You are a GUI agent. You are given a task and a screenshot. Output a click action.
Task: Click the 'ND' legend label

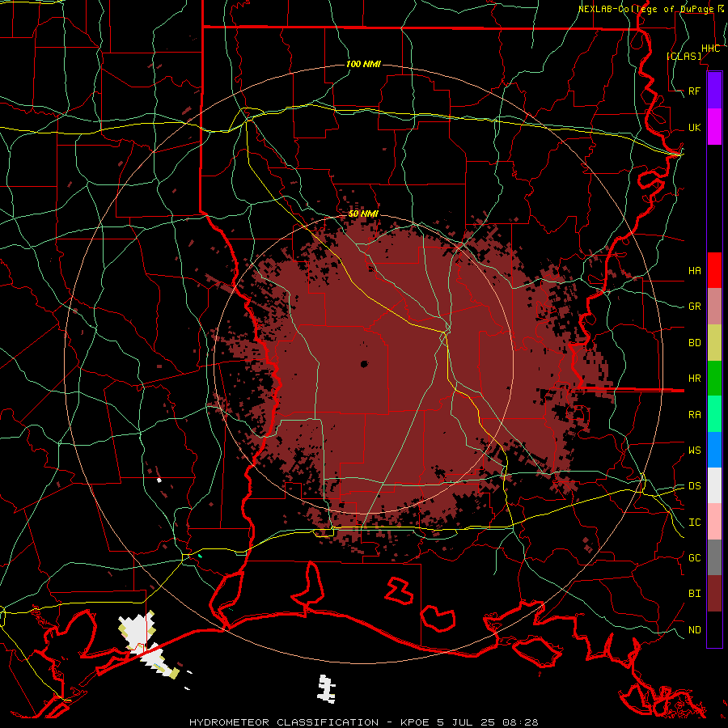tap(695, 630)
